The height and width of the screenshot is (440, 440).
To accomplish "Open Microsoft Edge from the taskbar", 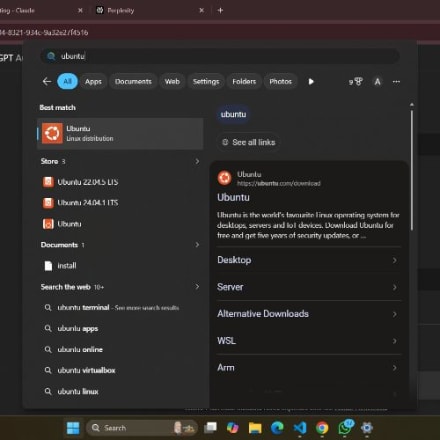I will pos(277,428).
